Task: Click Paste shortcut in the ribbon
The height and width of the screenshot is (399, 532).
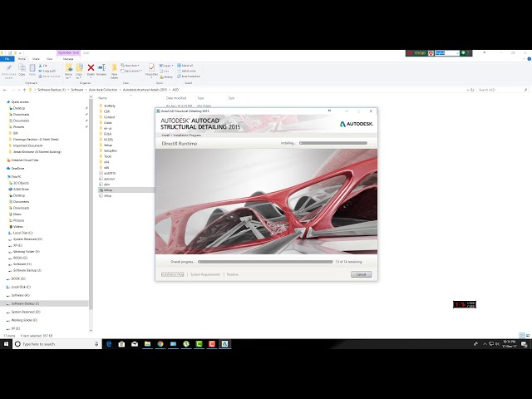Action: (49, 76)
